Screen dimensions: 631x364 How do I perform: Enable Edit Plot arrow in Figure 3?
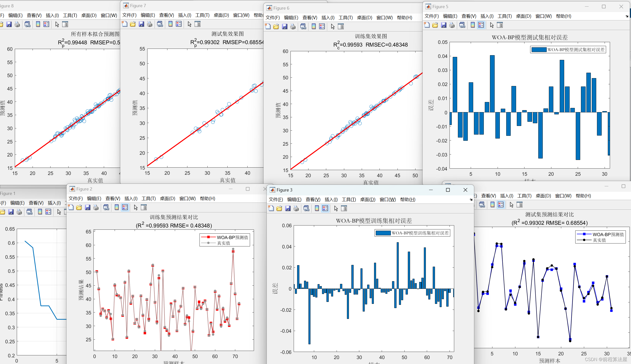tap(336, 208)
